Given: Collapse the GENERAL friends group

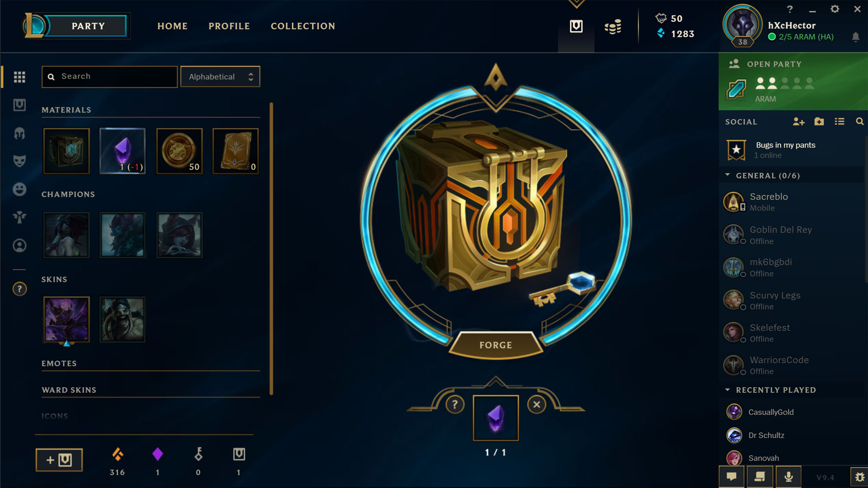Looking at the screenshot, I should click(727, 175).
